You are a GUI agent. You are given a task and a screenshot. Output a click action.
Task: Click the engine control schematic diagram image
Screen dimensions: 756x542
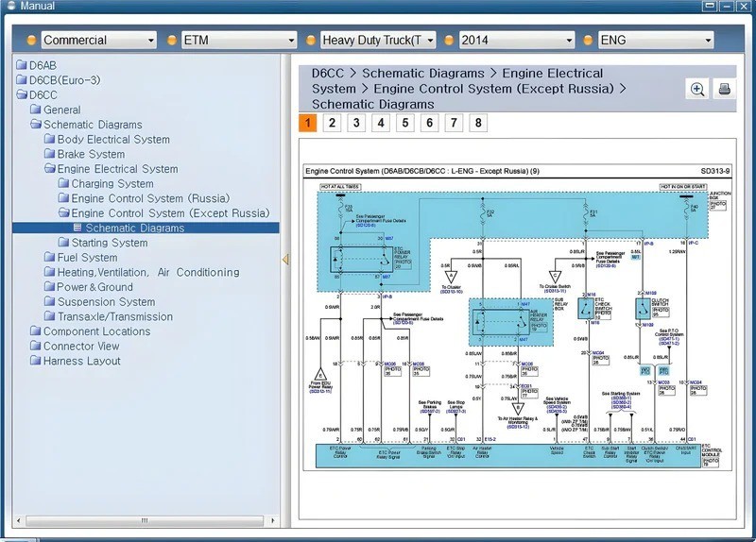(x=517, y=318)
